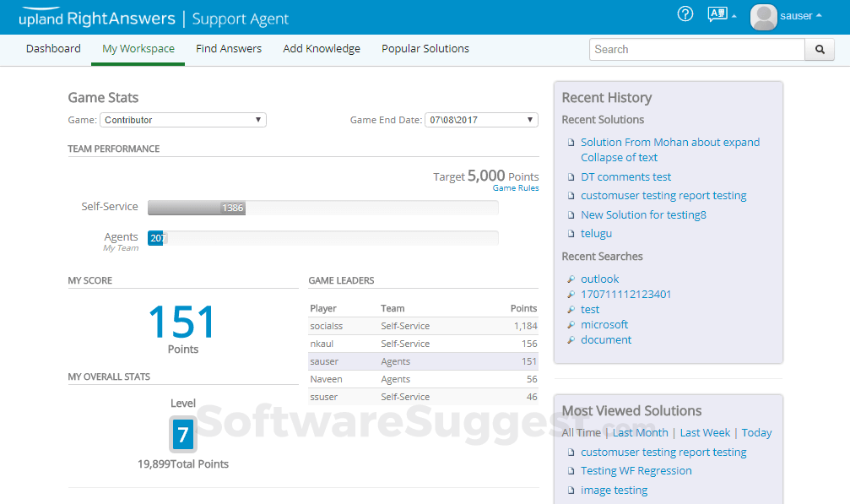This screenshot has height=504, width=850.
Task: Open the Find Answers tab
Action: pyautogui.click(x=229, y=49)
